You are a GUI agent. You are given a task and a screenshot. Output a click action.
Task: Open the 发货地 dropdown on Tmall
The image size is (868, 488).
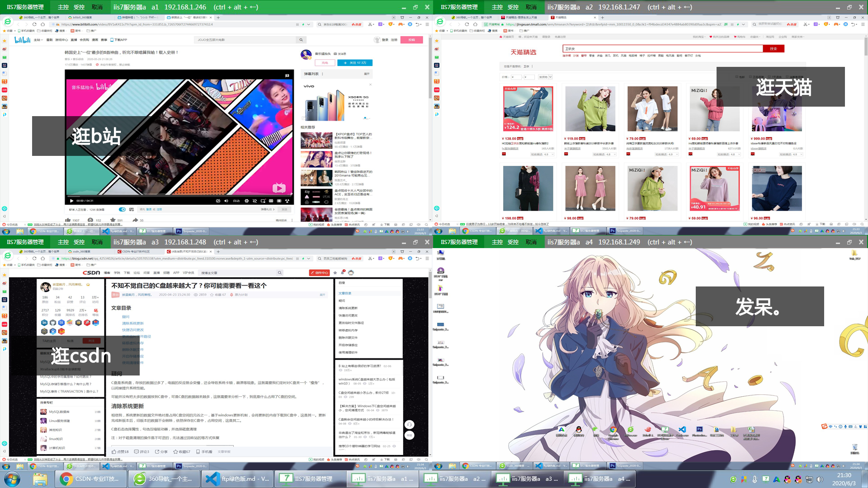pyautogui.click(x=545, y=77)
